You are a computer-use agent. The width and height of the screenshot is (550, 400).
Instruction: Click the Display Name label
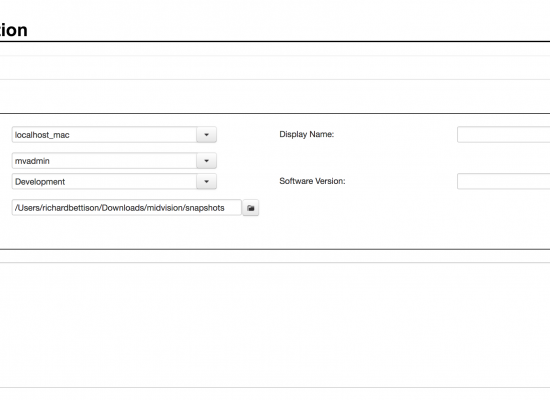click(x=307, y=134)
